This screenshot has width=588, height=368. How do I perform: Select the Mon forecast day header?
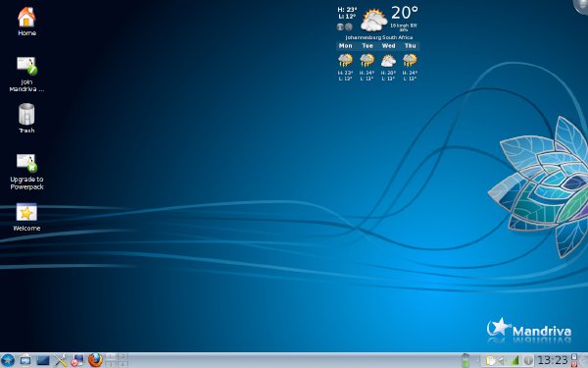(345, 46)
